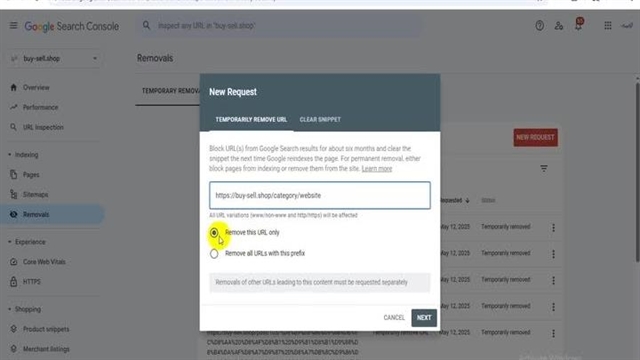640x360 pixels.
Task: Open more options for first removed row
Action: click(x=553, y=227)
